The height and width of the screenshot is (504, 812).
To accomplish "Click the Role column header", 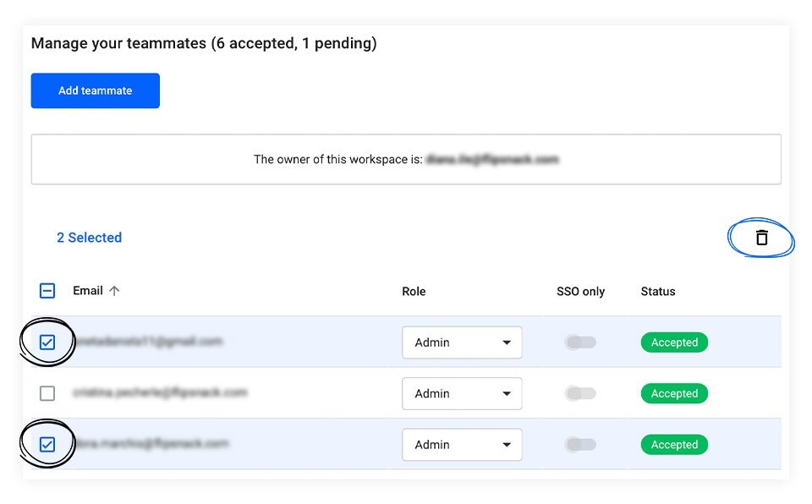I will tap(414, 292).
